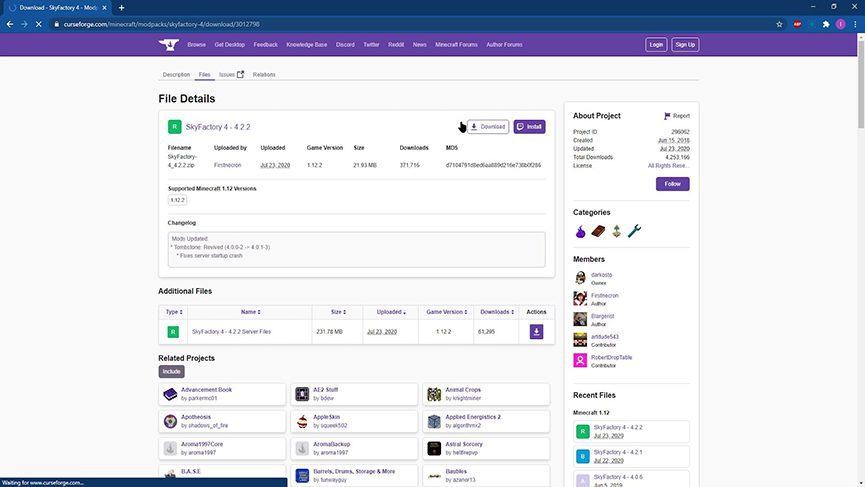Open Chrome three-dot menu
This screenshot has height=487, width=865.
pos(855,24)
